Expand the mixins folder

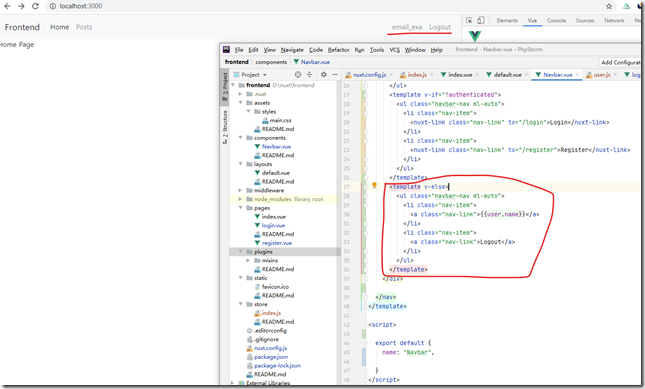click(248, 260)
